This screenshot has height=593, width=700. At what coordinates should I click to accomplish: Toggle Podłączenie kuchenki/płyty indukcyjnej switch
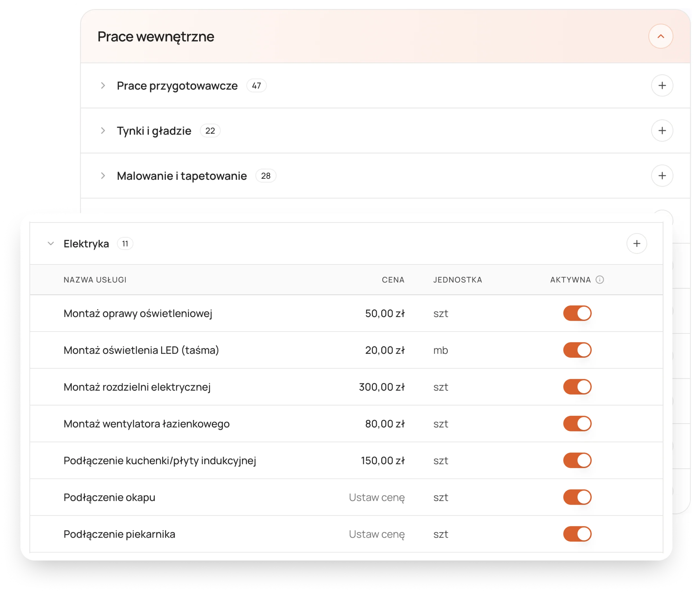tap(577, 461)
